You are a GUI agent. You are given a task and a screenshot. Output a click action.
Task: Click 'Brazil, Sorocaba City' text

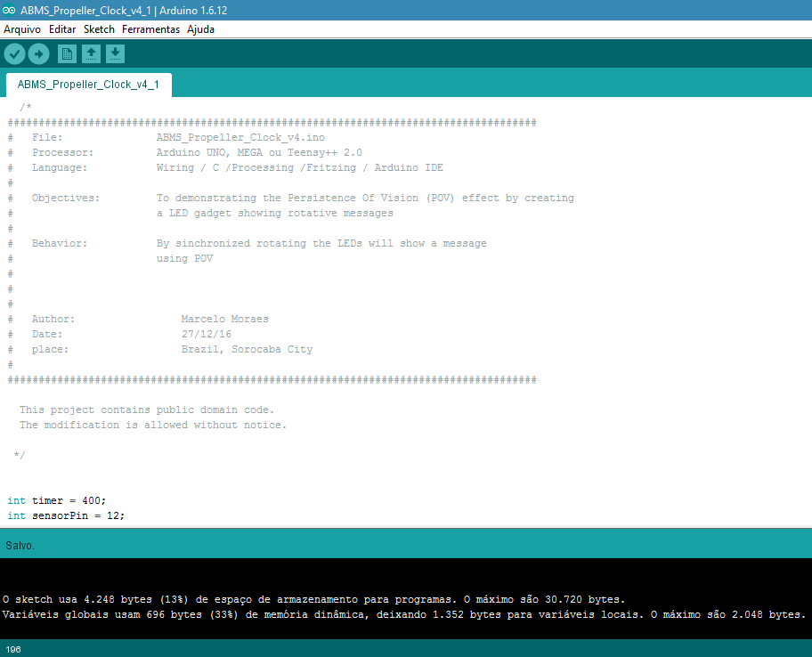247,350
